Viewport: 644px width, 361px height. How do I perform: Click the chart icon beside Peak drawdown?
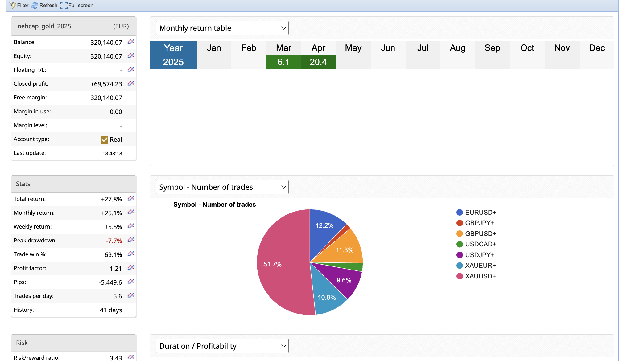click(131, 240)
